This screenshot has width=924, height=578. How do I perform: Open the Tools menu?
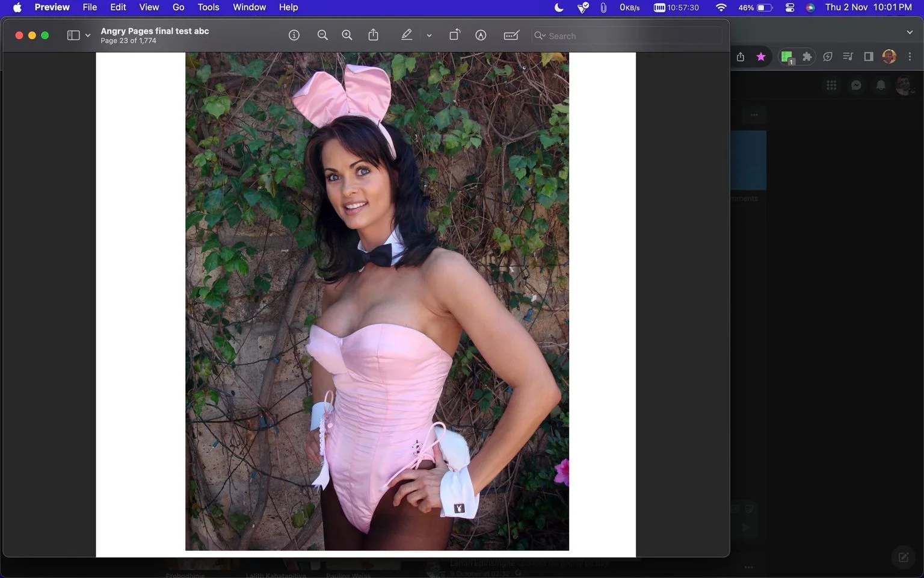coord(208,7)
